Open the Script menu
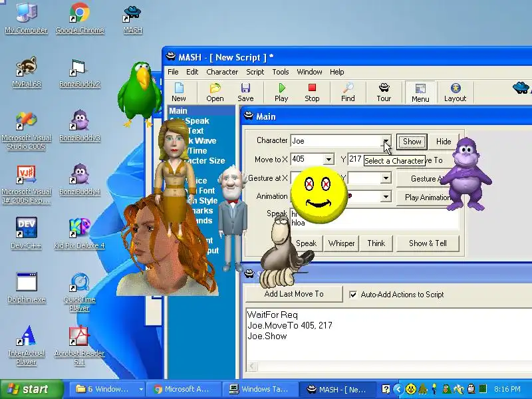 [x=255, y=72]
